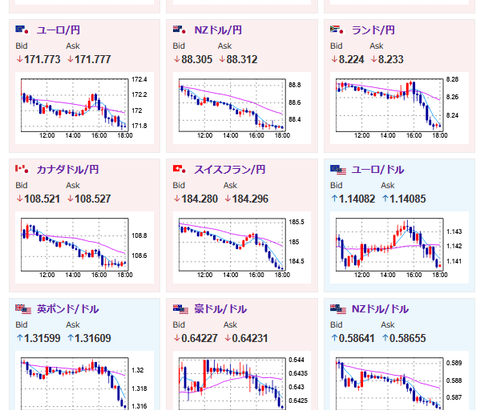
Task: Open the ユーロ/ドル pair link
Action: tap(378, 170)
